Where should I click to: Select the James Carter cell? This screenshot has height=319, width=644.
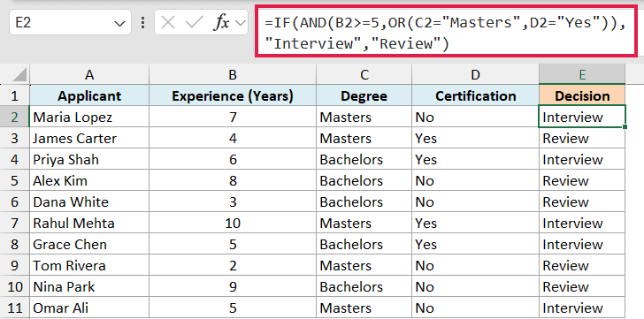click(x=89, y=138)
